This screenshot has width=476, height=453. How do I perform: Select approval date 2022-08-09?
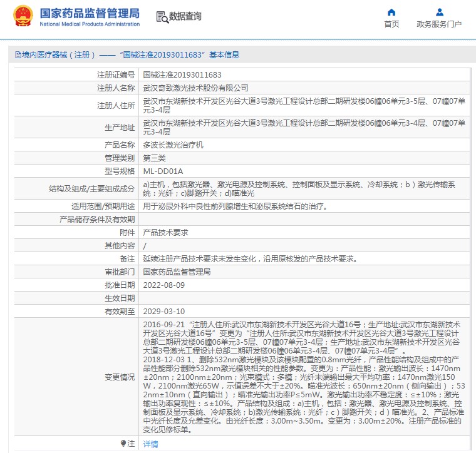(164, 285)
